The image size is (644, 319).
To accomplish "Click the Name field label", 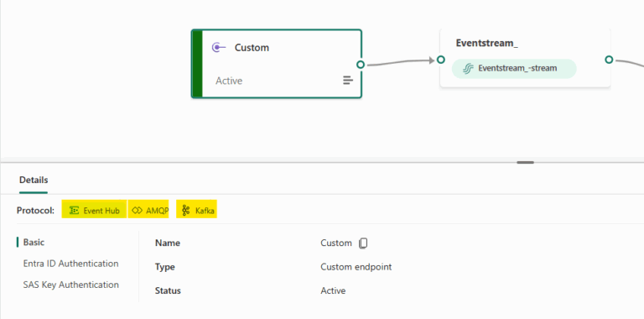I will (x=168, y=243).
